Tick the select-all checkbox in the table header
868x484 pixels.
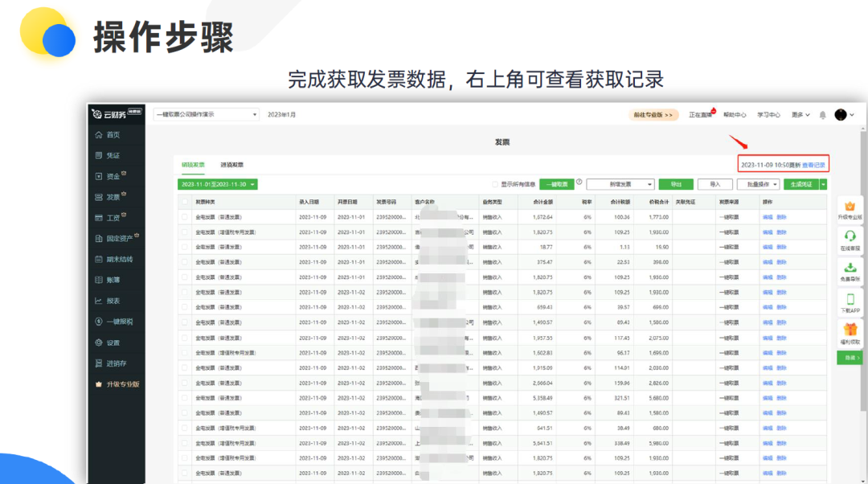click(184, 202)
